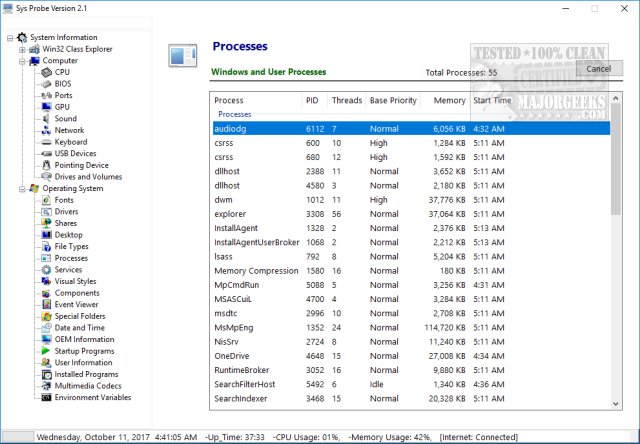
Task: Open the USB Devices icon
Action: [46, 154]
